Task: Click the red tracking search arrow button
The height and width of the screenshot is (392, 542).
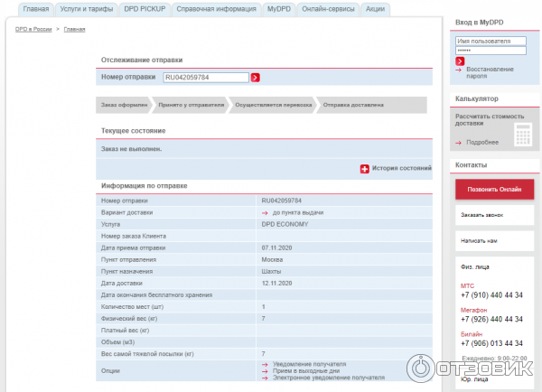Action: (255, 78)
